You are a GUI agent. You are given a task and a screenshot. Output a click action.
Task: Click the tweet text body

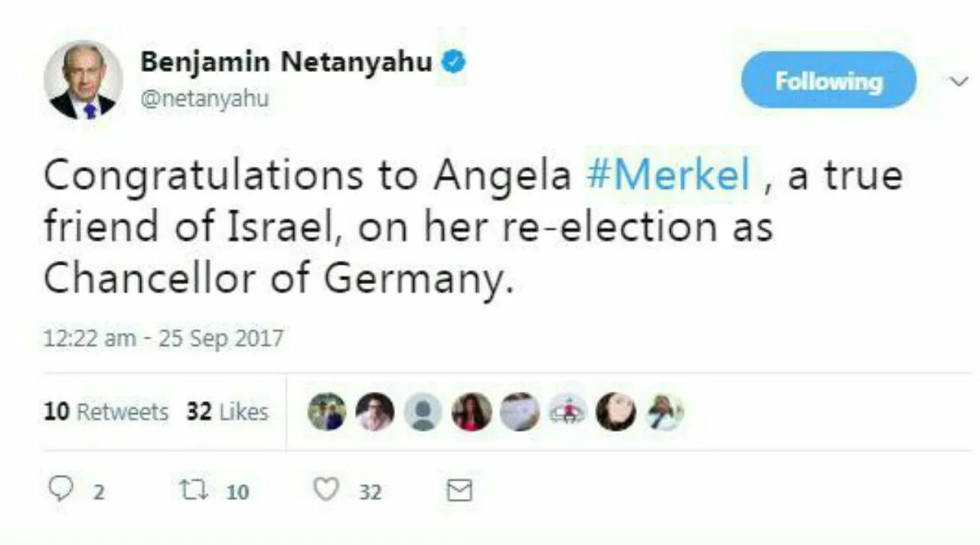(x=473, y=227)
